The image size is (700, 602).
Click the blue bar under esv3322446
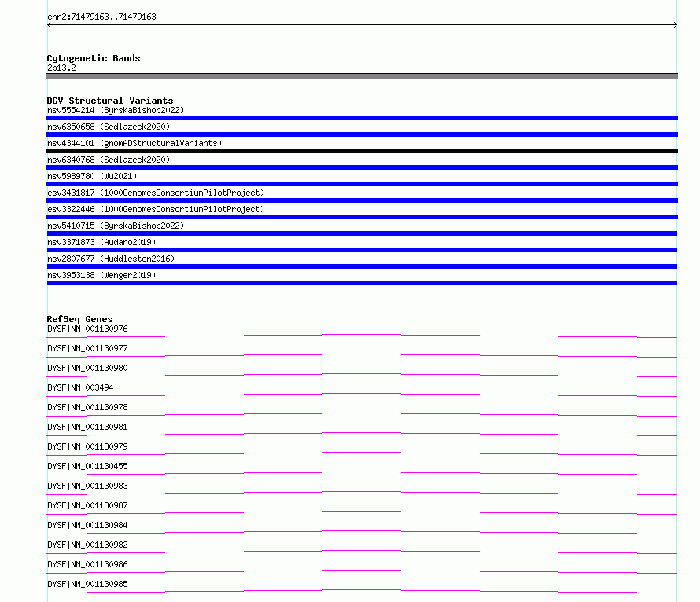362,217
